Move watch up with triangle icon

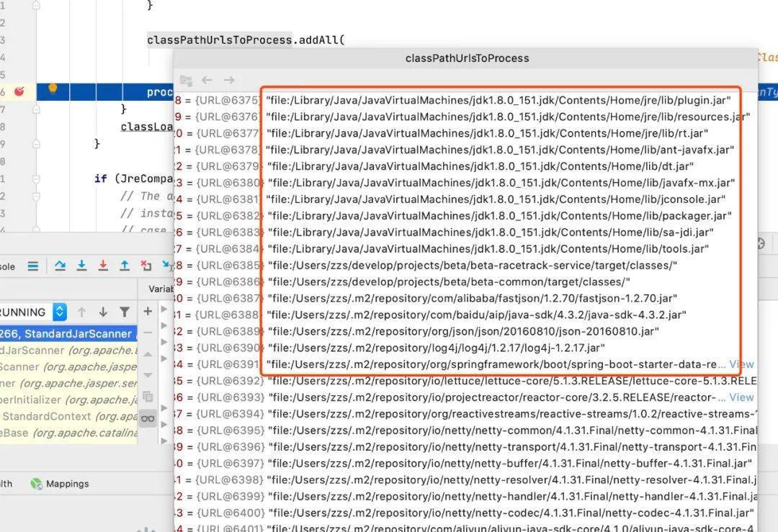tap(148, 354)
